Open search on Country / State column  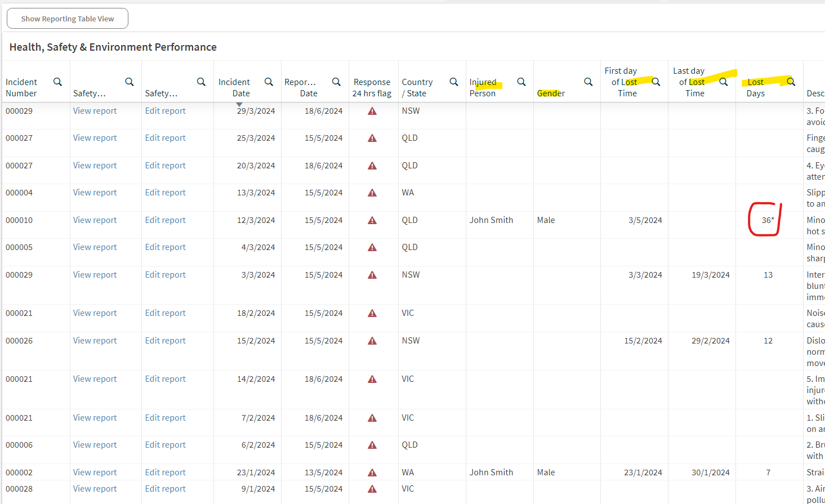[453, 82]
